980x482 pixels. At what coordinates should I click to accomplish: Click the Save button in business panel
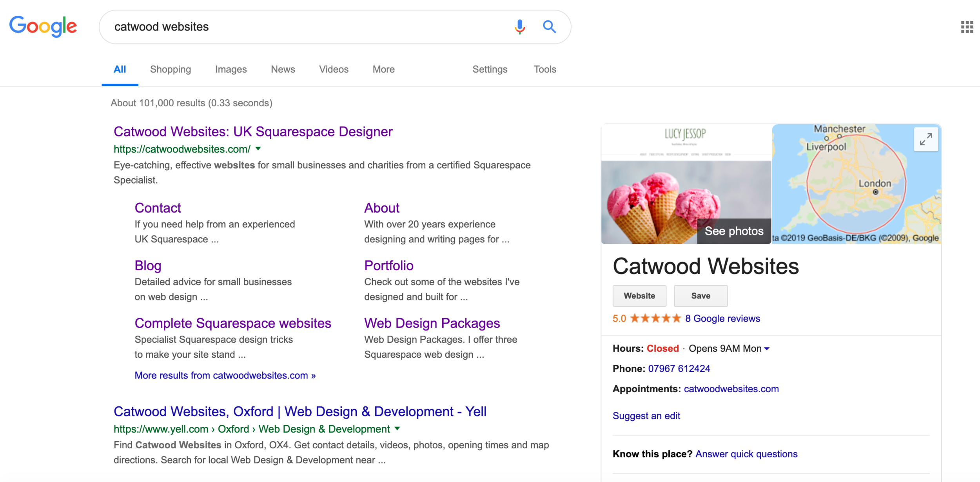(701, 296)
